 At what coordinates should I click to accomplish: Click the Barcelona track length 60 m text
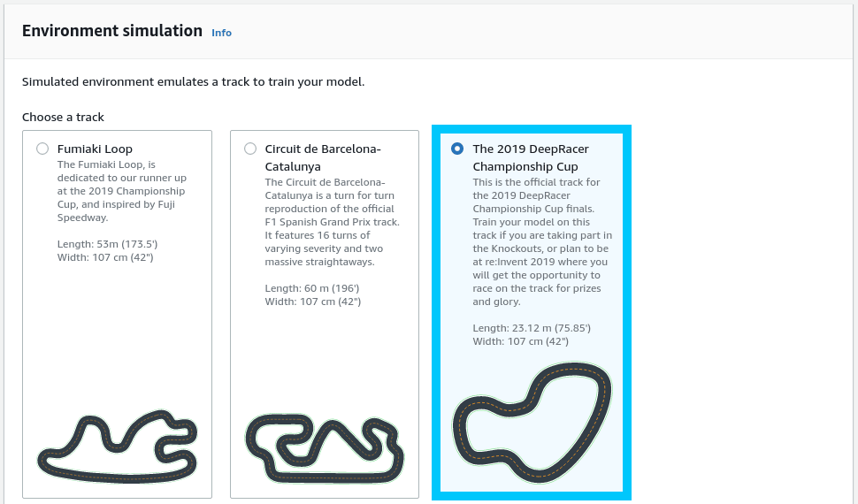[311, 288]
